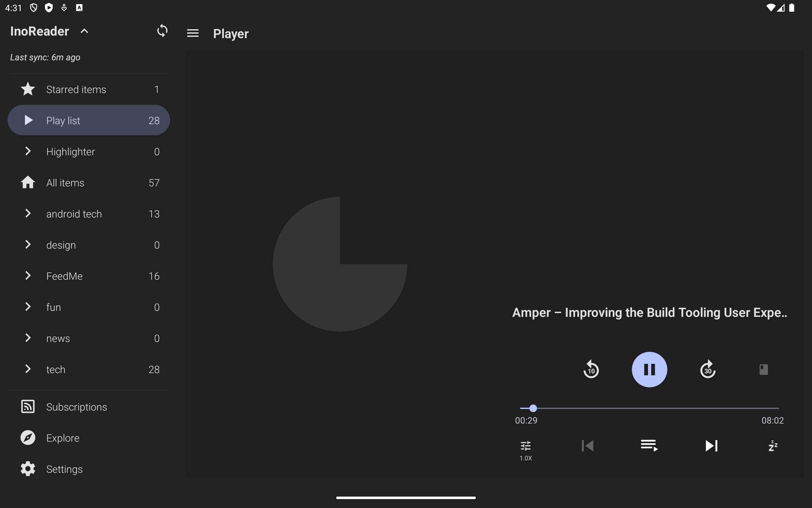The height and width of the screenshot is (508, 812).
Task: Click the Player title text
Action: coord(231,34)
